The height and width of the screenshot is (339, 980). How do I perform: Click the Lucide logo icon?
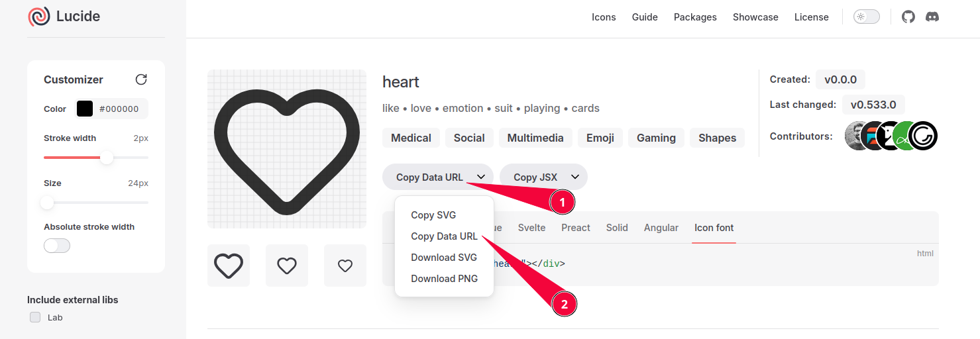pyautogui.click(x=39, y=17)
